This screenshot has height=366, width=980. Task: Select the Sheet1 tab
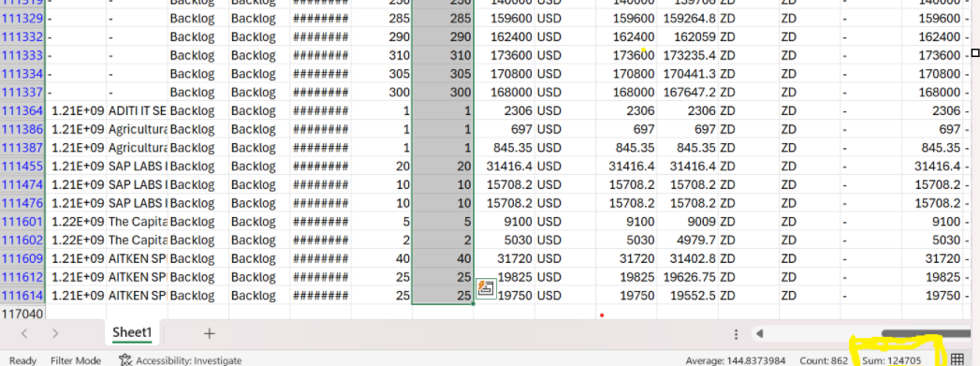132,333
